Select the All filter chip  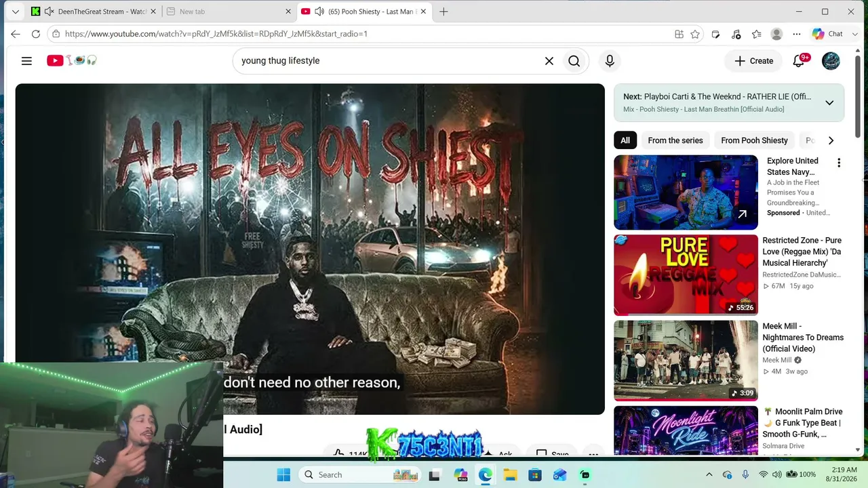point(625,140)
